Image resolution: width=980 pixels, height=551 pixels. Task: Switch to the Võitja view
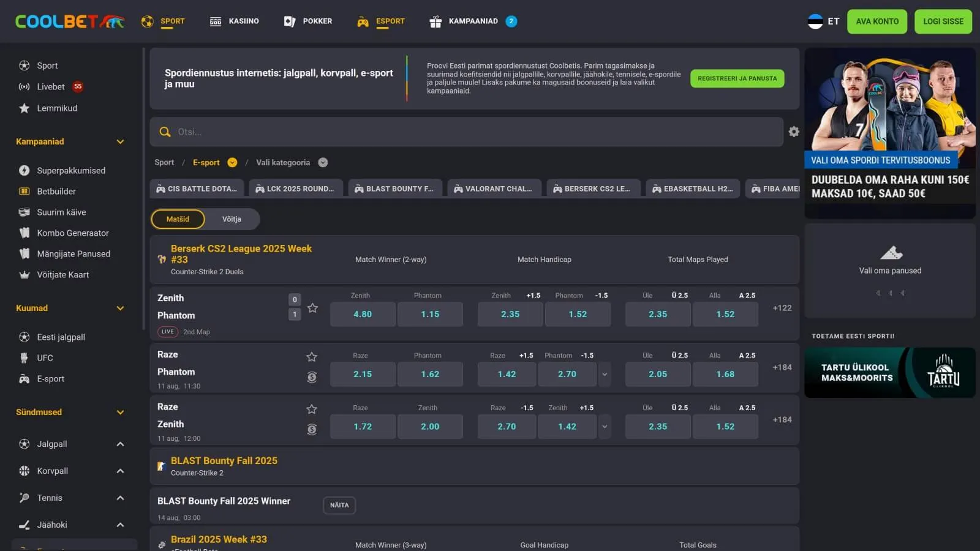point(232,219)
